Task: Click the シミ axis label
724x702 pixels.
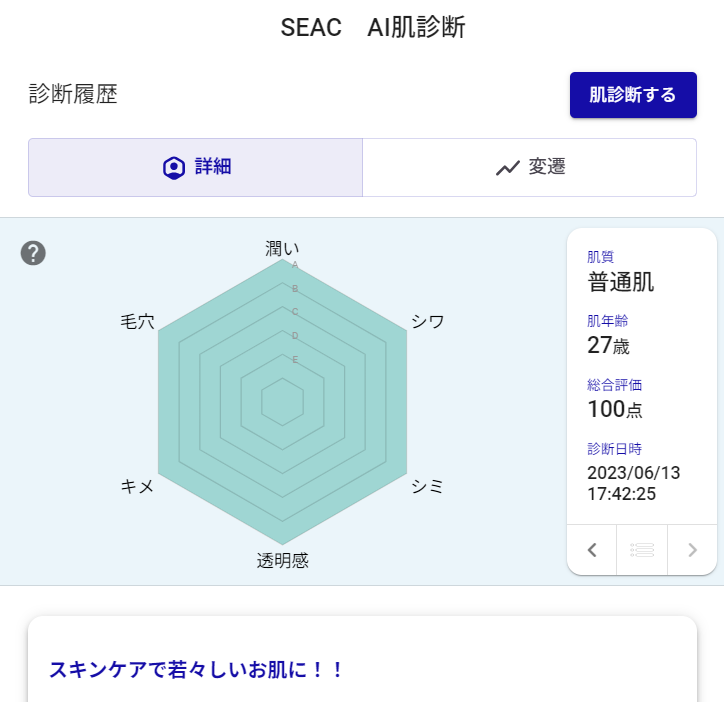Action: click(428, 486)
